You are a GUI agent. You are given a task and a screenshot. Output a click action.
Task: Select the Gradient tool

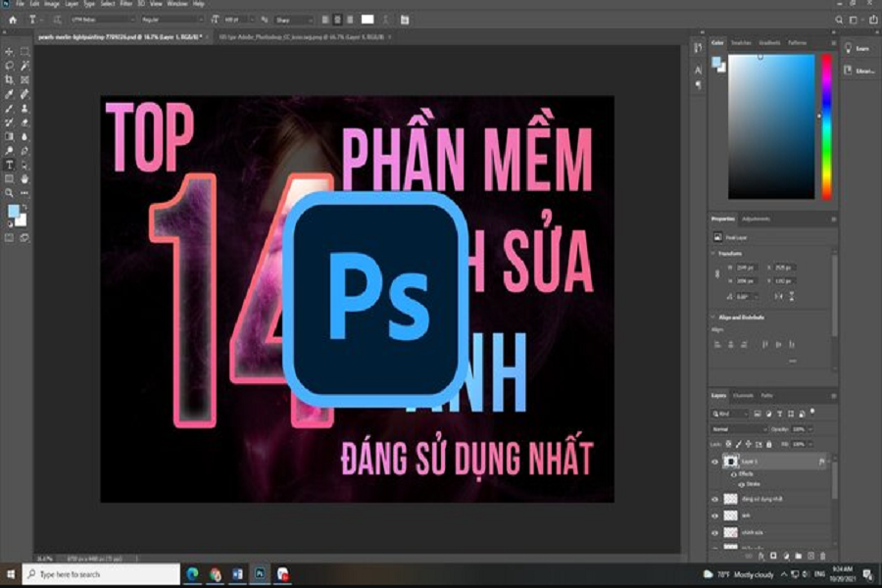pyautogui.click(x=9, y=137)
